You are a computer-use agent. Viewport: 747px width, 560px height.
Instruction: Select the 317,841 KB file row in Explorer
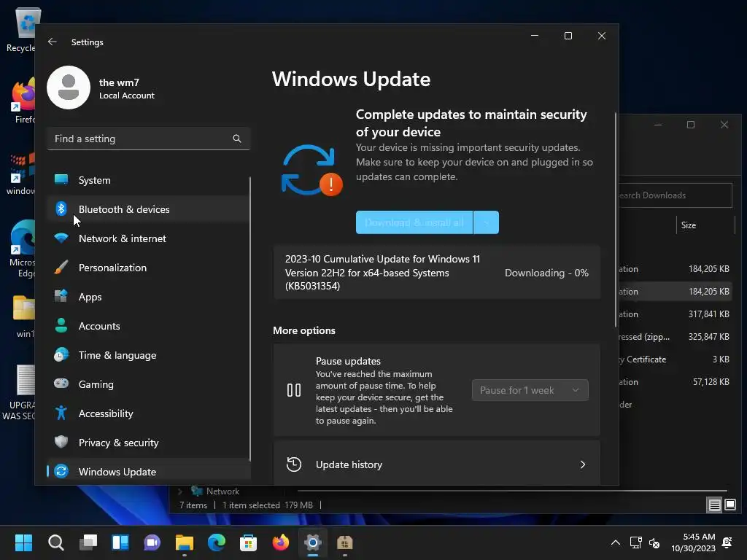(675, 314)
